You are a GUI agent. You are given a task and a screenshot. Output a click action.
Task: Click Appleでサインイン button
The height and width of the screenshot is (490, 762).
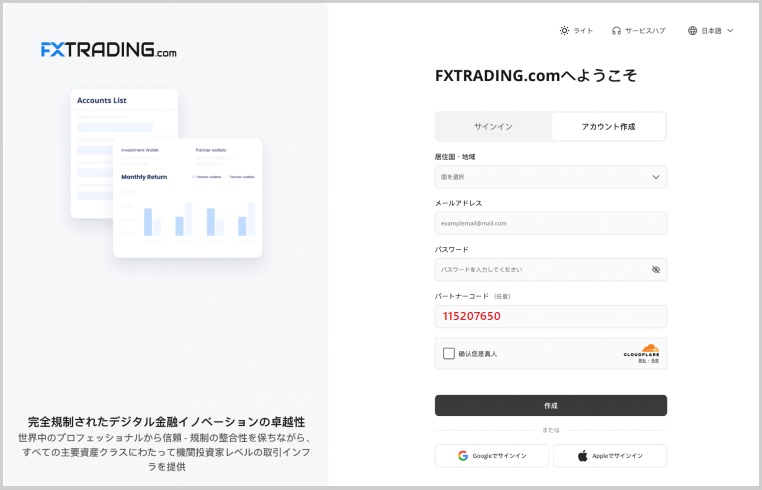point(610,456)
